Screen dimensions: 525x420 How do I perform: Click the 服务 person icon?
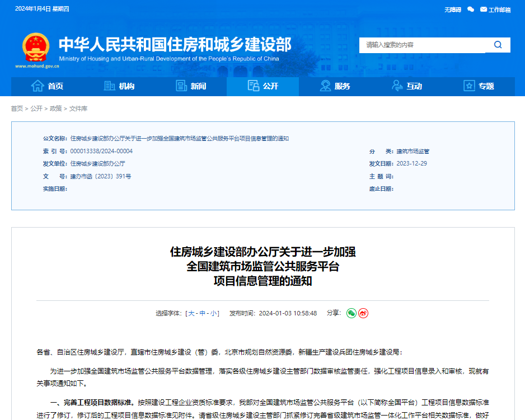325,86
